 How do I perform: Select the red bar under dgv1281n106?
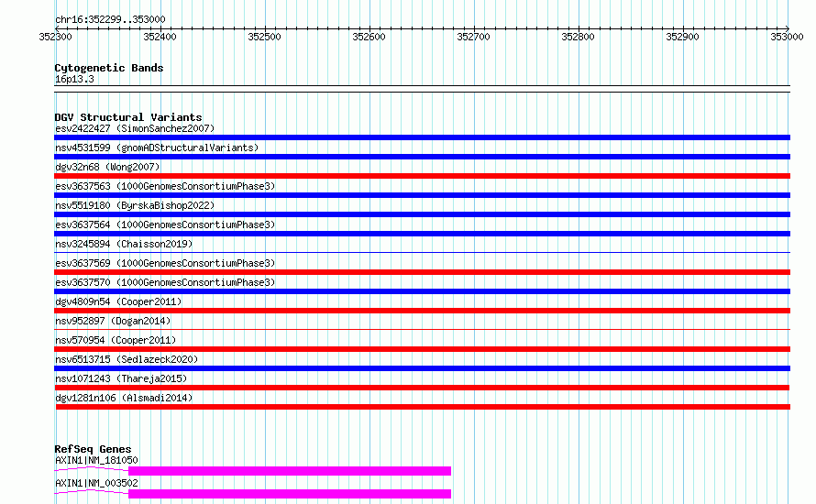click(x=423, y=407)
